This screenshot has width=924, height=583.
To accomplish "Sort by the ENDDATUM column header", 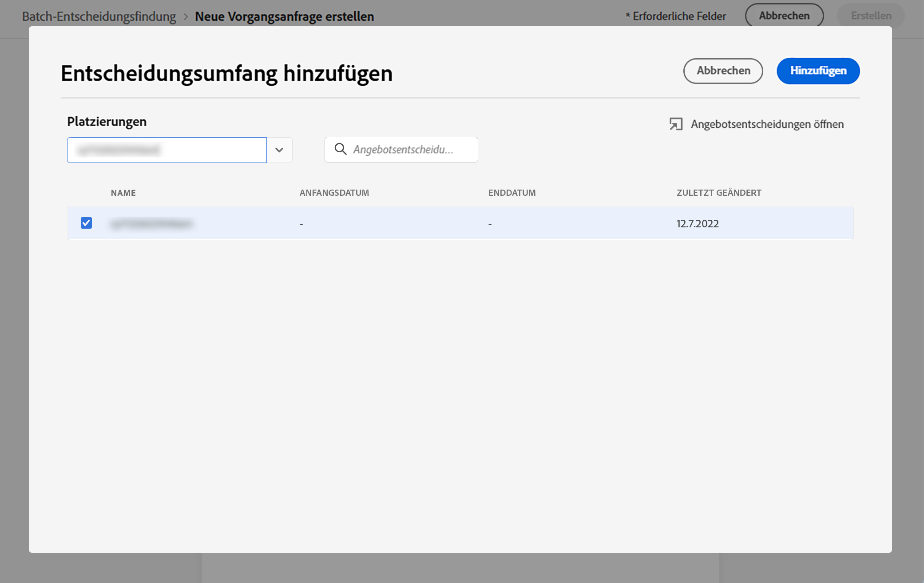I will tap(512, 193).
